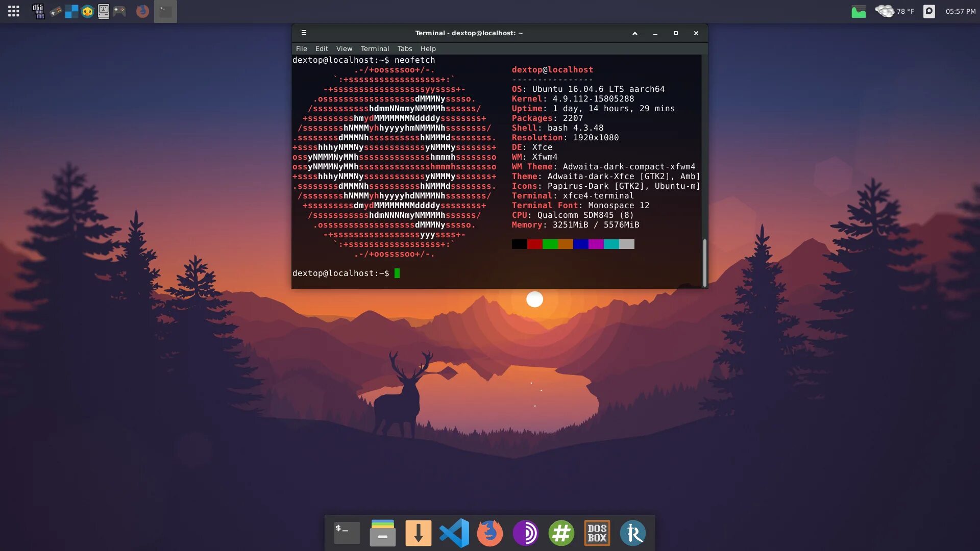
Task: Click the "Kernel: 4.9.112-15805288" line
Action: (573, 99)
